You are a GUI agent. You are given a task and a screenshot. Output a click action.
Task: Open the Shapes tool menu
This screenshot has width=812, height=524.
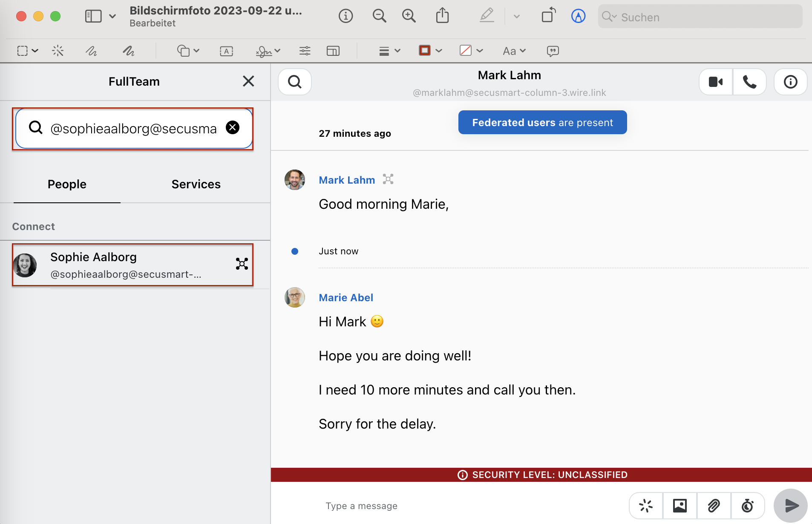pos(183,51)
